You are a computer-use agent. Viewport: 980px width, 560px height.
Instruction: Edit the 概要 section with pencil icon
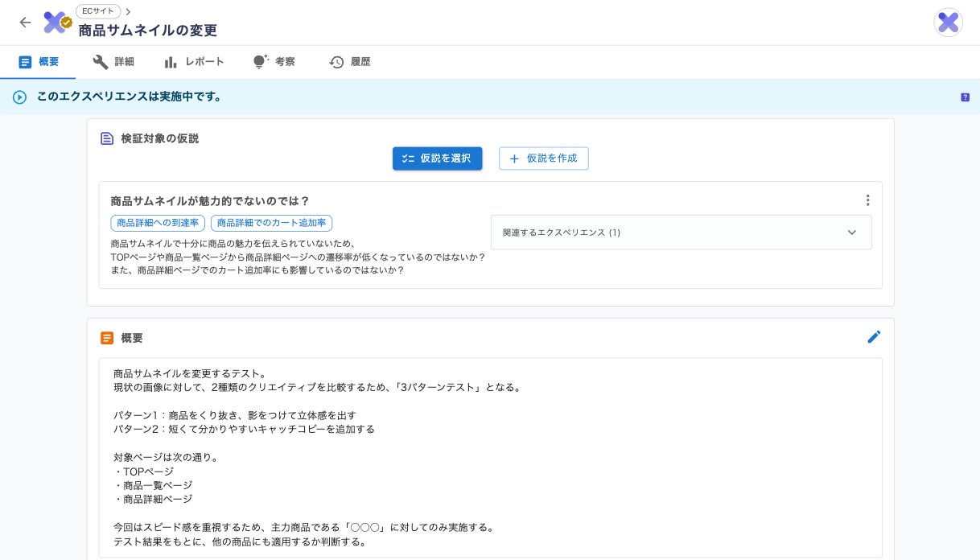[874, 337]
